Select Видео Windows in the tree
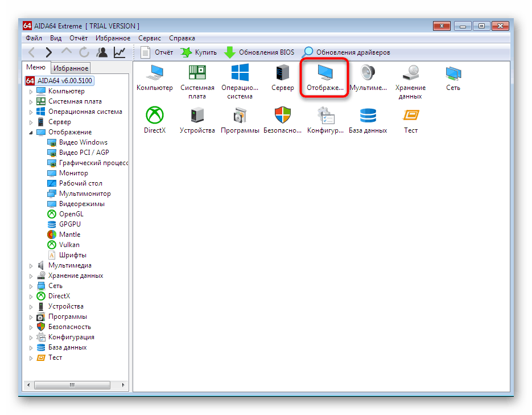Viewport: 532px width, 415px height. click(77, 142)
